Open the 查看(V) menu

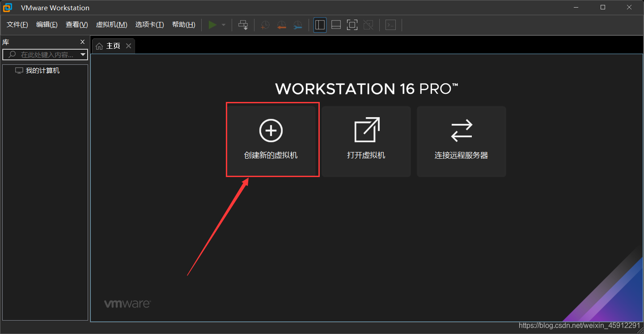click(77, 25)
